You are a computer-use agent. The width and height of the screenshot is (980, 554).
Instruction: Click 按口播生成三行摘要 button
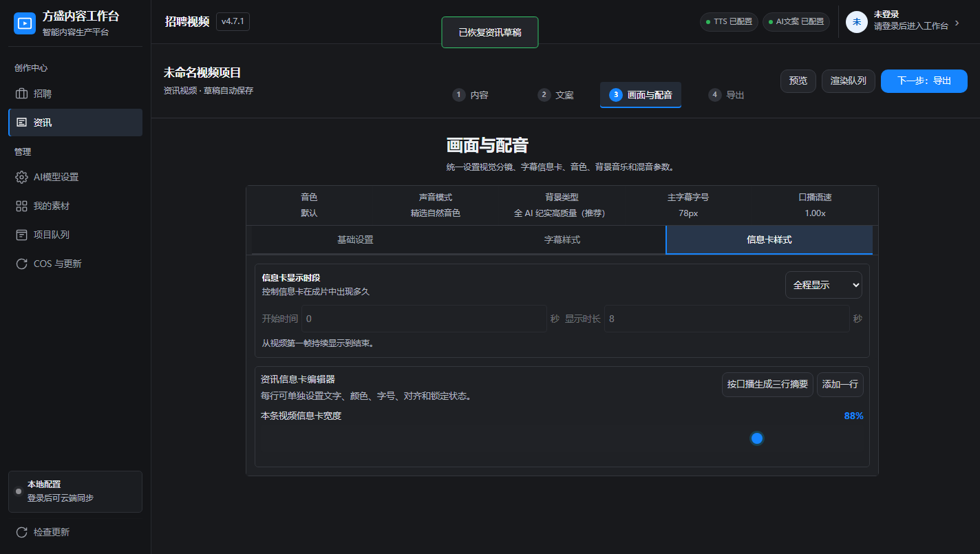tap(767, 385)
